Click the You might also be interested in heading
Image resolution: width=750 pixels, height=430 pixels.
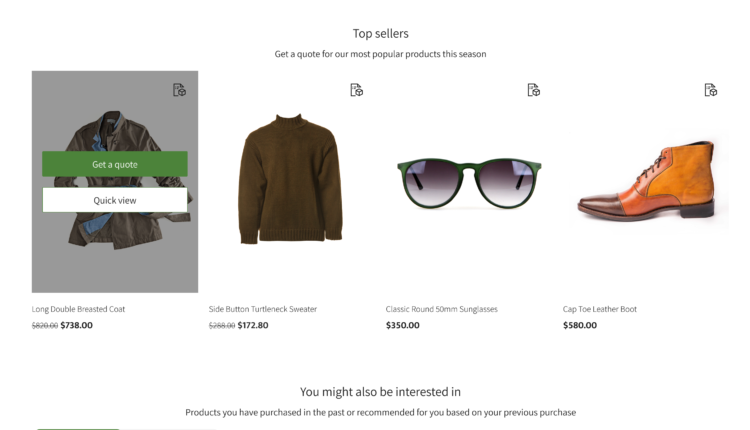point(380,392)
